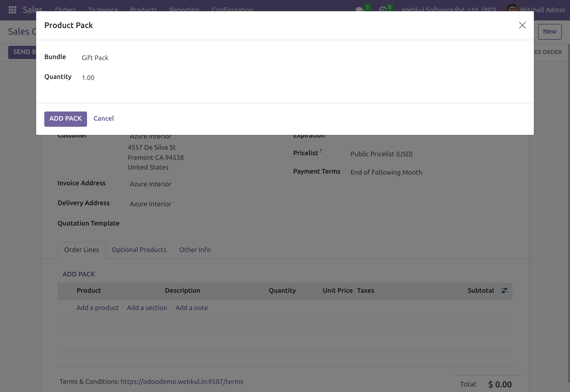This screenshot has width=570, height=392.
Task: Create a new quotation with New button
Action: pyautogui.click(x=550, y=32)
